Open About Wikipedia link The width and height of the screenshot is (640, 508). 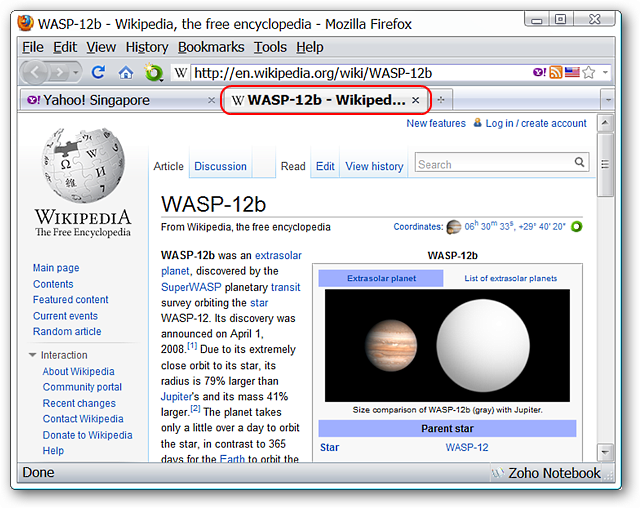[78, 371]
